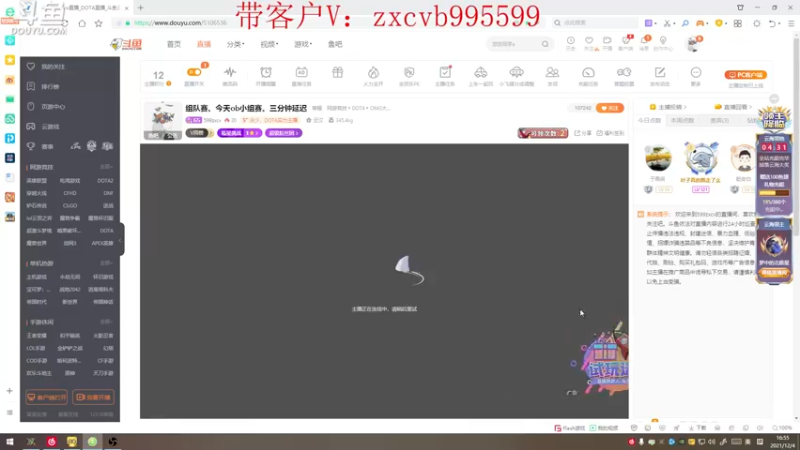The height and width of the screenshot is (450, 800).
Task: Expand the 分类 dropdown menu
Action: pos(235,44)
